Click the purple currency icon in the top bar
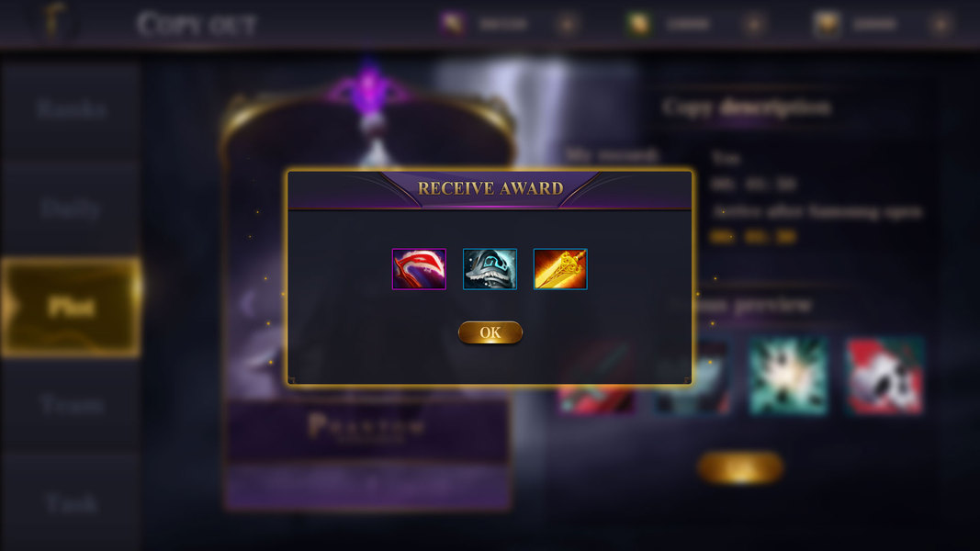The image size is (980, 551). pyautogui.click(x=452, y=24)
